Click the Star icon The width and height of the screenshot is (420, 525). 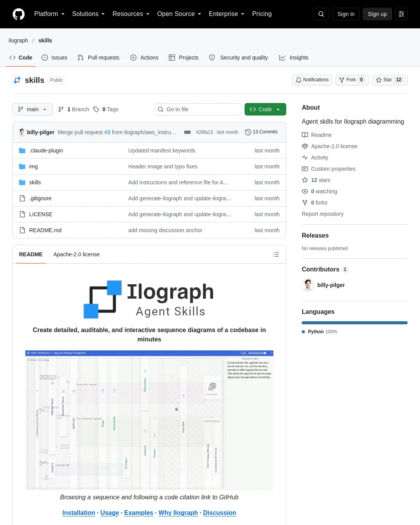tap(379, 80)
